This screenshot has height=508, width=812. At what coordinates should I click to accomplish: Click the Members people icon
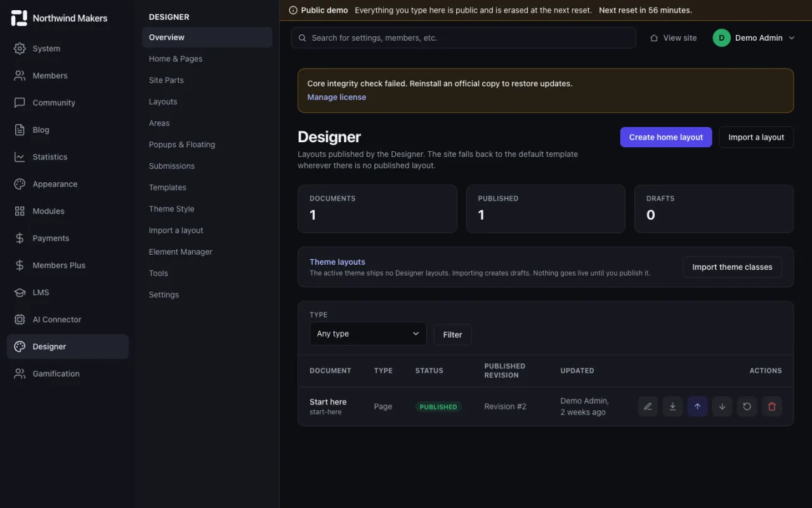point(20,76)
